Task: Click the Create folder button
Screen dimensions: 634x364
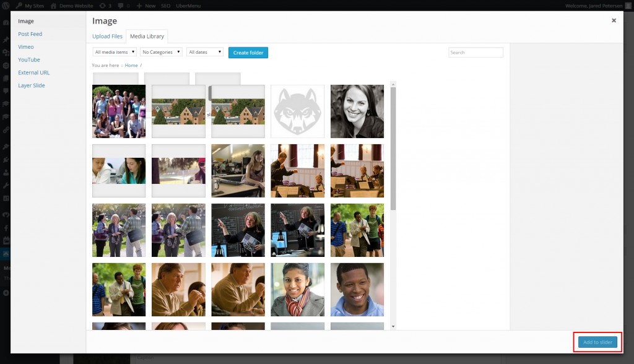Action: (x=248, y=53)
